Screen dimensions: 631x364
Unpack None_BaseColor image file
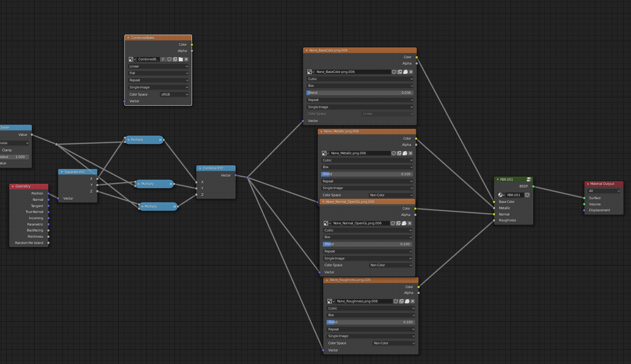point(405,72)
